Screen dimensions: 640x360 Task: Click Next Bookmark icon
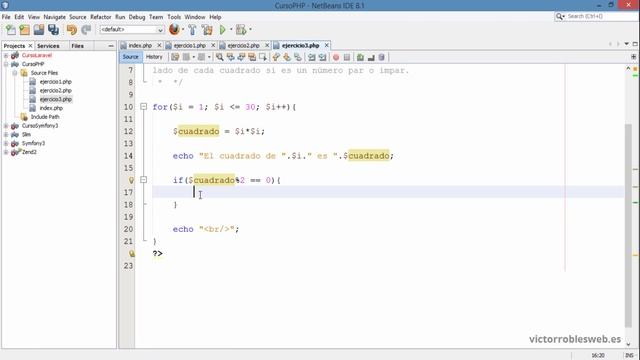(x=287, y=57)
